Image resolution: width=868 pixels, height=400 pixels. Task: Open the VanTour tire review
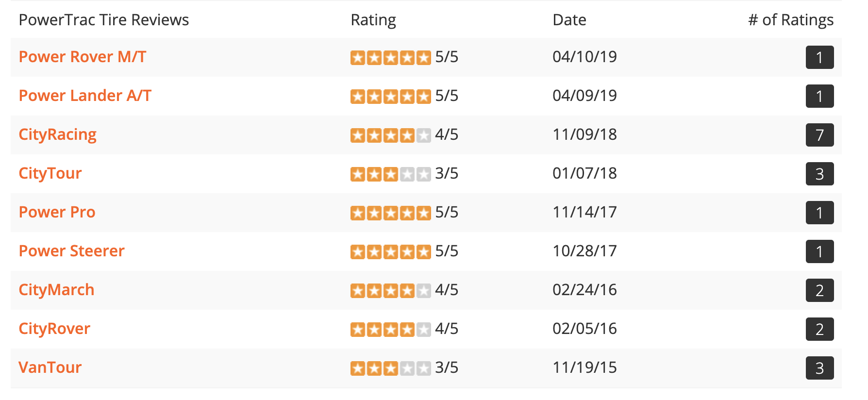click(50, 367)
